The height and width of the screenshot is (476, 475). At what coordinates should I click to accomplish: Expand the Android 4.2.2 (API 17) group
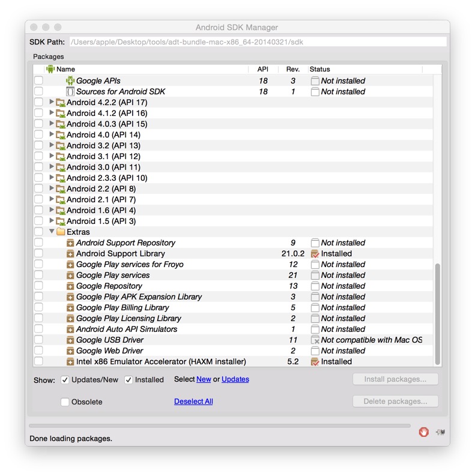pyautogui.click(x=52, y=102)
